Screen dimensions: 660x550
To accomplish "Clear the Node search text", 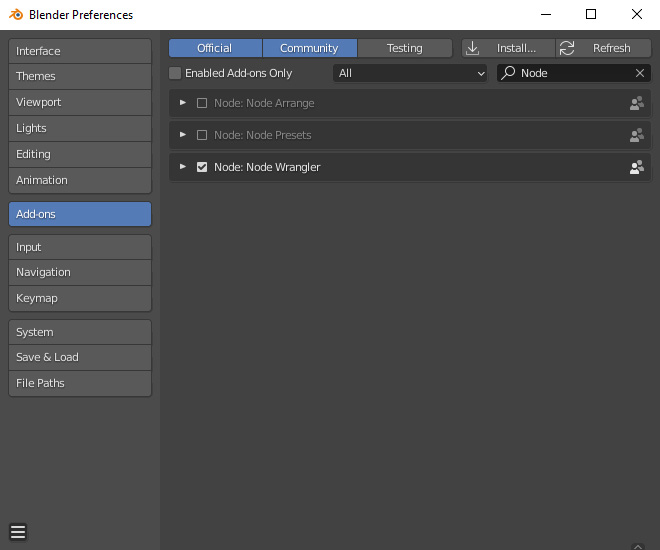I will tap(640, 73).
